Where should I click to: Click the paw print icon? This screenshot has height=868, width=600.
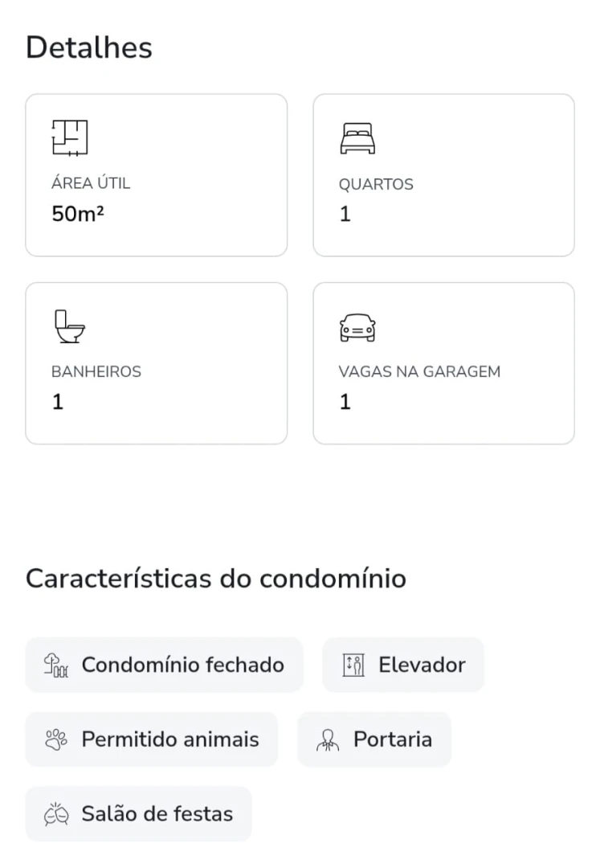(56, 739)
